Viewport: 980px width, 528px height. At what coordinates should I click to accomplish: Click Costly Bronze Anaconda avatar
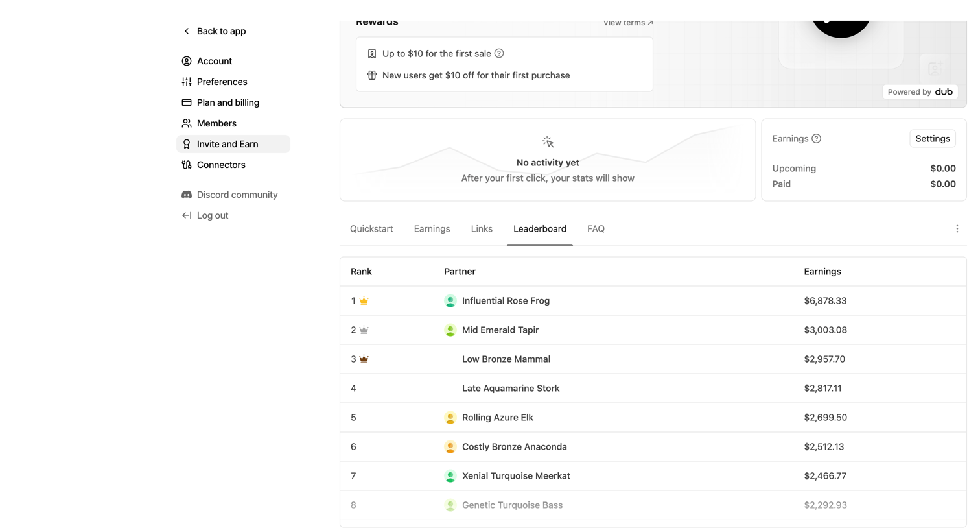450,447
